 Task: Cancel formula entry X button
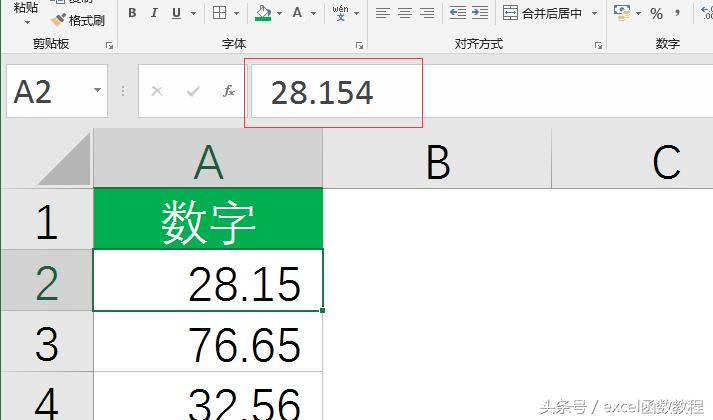pyautogui.click(x=157, y=91)
